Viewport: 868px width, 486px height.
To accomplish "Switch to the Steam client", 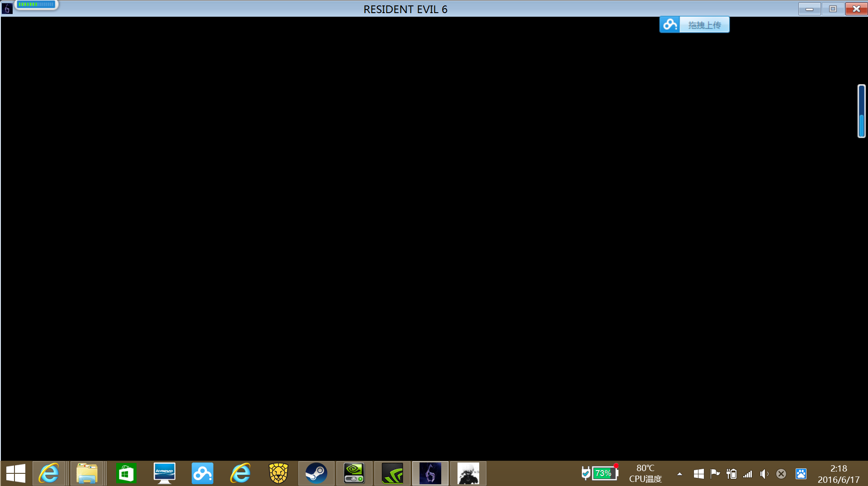I will (x=316, y=473).
